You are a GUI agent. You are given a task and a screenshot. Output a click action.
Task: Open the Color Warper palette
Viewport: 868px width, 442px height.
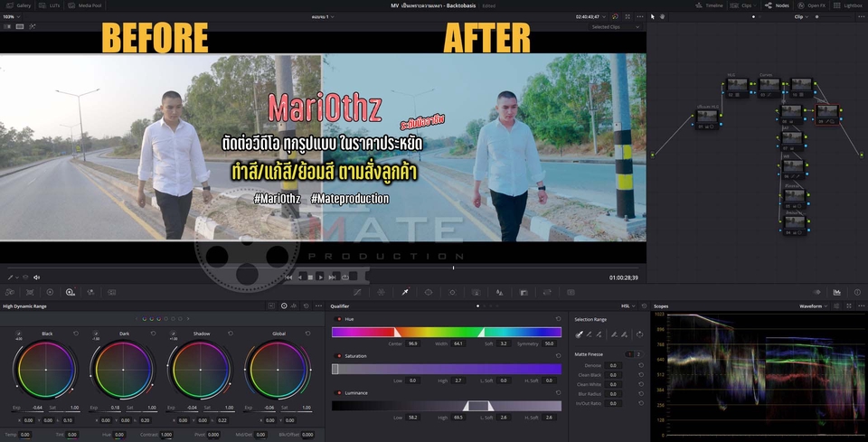381,292
